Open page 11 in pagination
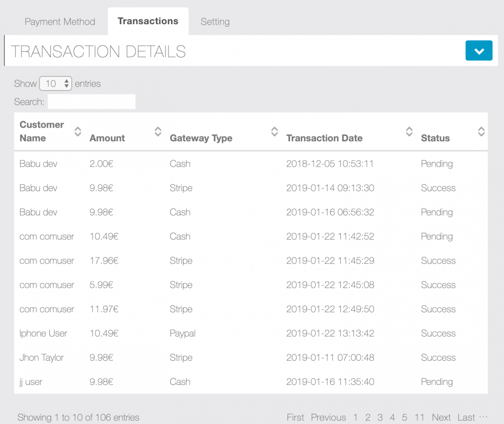Image resolution: width=504 pixels, height=424 pixels. (x=419, y=418)
